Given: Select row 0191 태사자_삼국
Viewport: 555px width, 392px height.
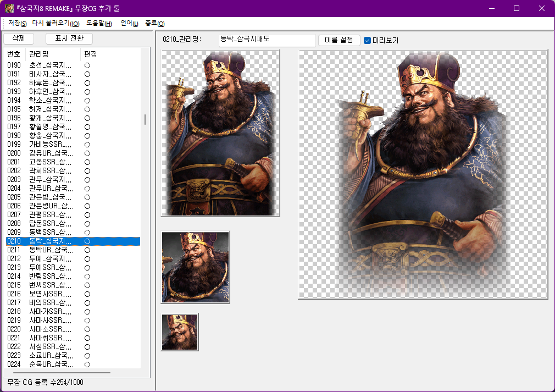Looking at the screenshot, I should [73, 74].
